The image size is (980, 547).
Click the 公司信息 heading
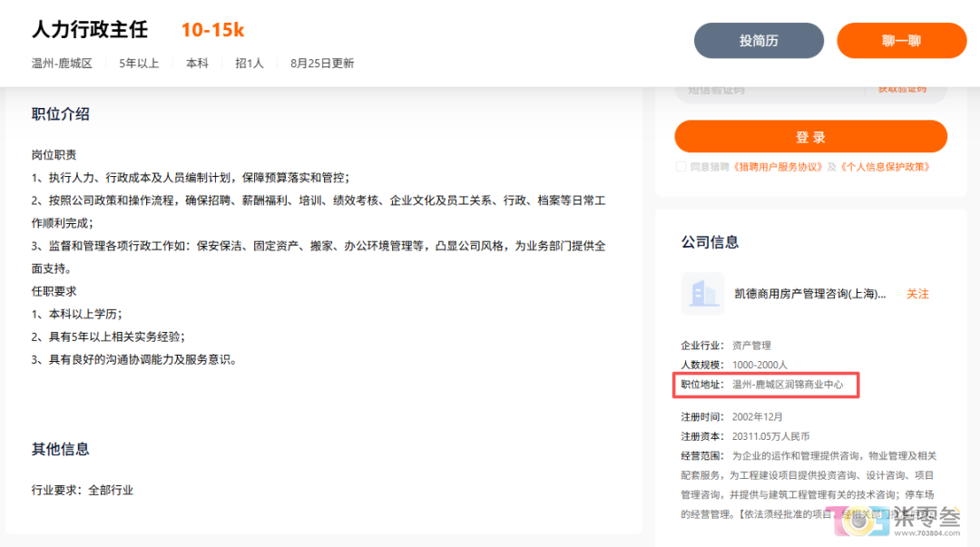[710, 242]
